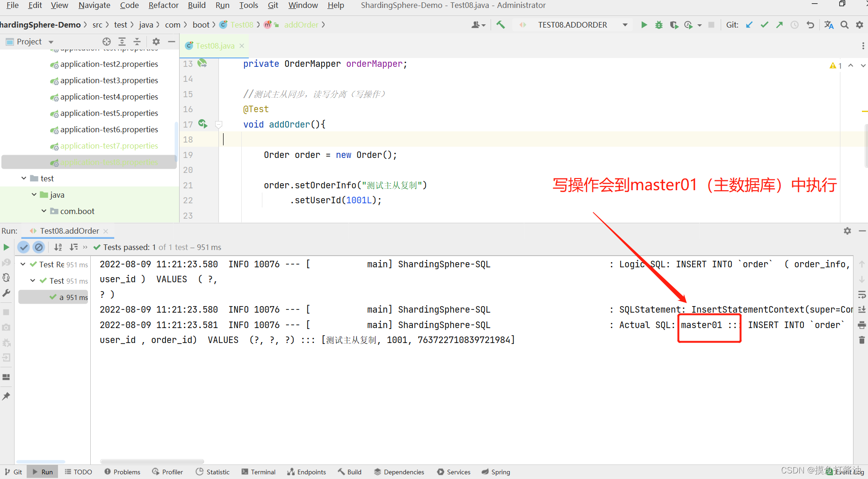Collapse the java folder in project tree

click(x=34, y=194)
